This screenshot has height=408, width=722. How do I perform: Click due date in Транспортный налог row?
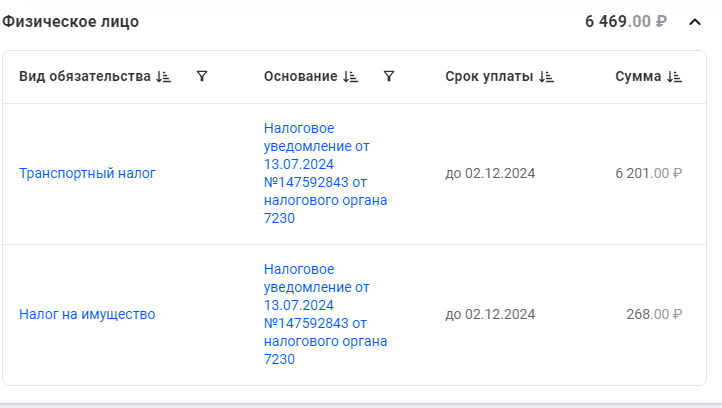pyautogui.click(x=490, y=174)
